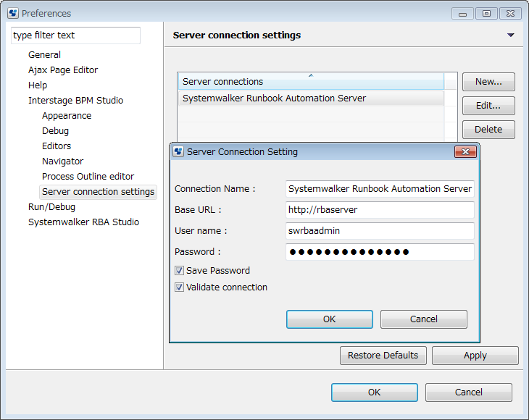
Task: Toggle the Save Password checkbox
Action: (x=179, y=270)
